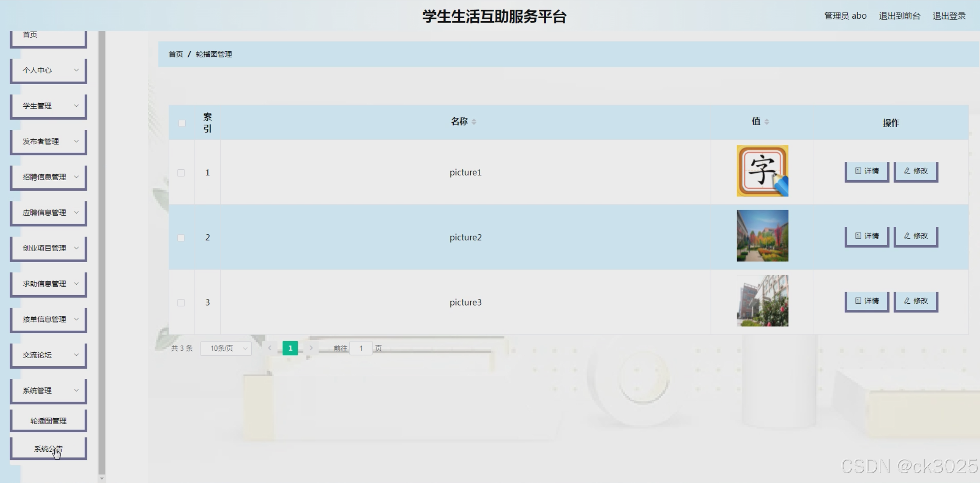Check the select-all checkbox in table header
The image size is (980, 483).
point(182,123)
